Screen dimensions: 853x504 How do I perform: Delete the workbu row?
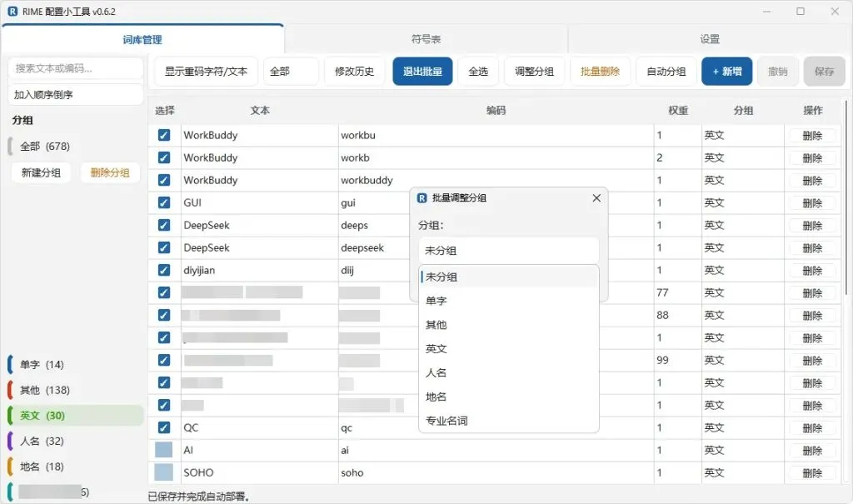[812, 136]
